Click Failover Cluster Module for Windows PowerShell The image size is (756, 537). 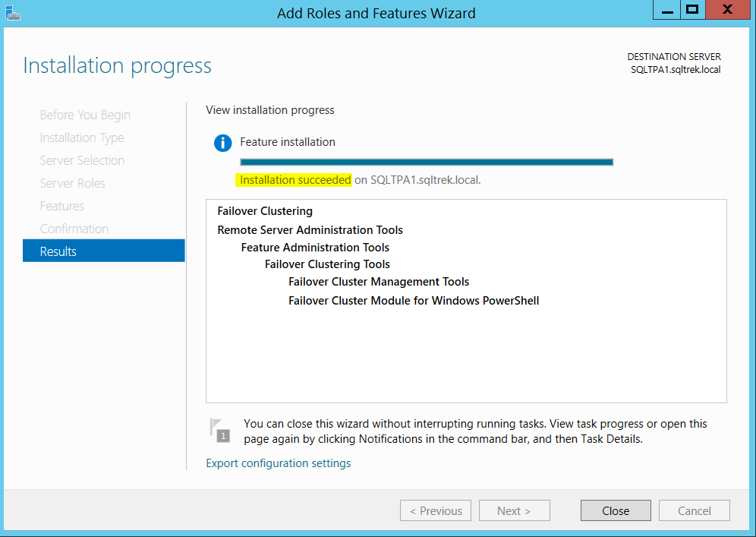click(x=414, y=301)
